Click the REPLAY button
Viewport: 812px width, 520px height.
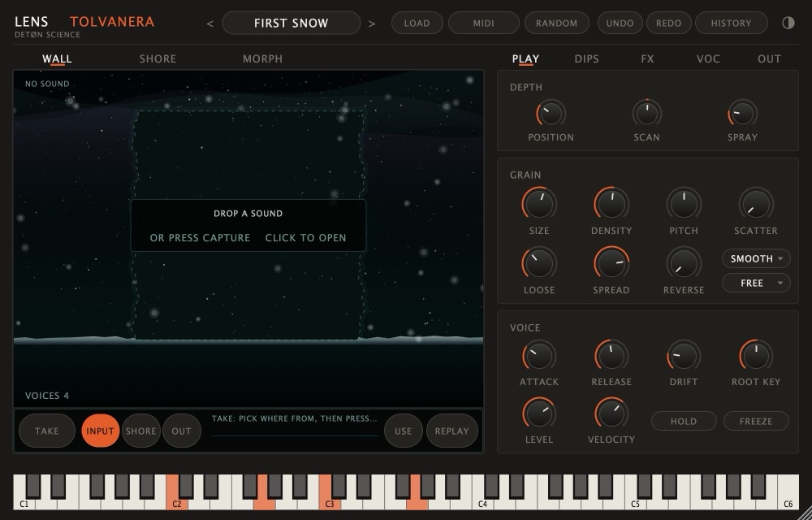coord(451,431)
